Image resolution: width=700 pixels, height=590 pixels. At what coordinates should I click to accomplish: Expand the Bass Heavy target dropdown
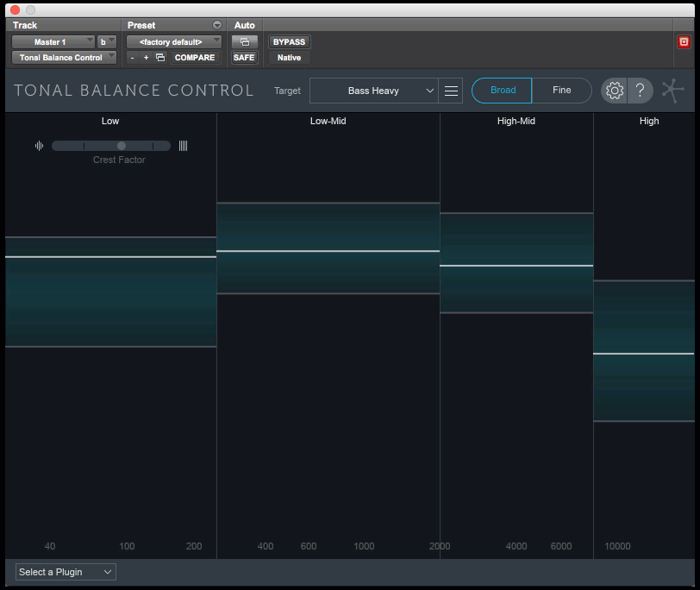(373, 91)
